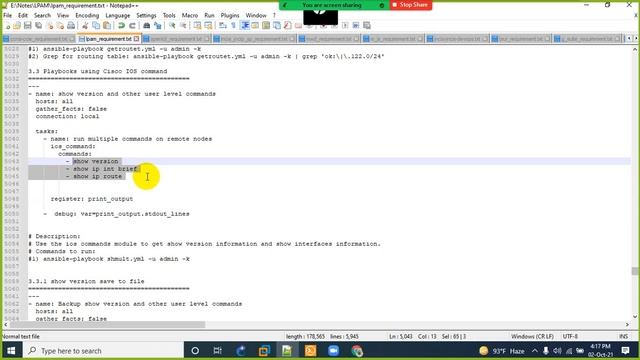640x360 pixels.
Task: Click the Cut scissors icon
Action: 85,26
